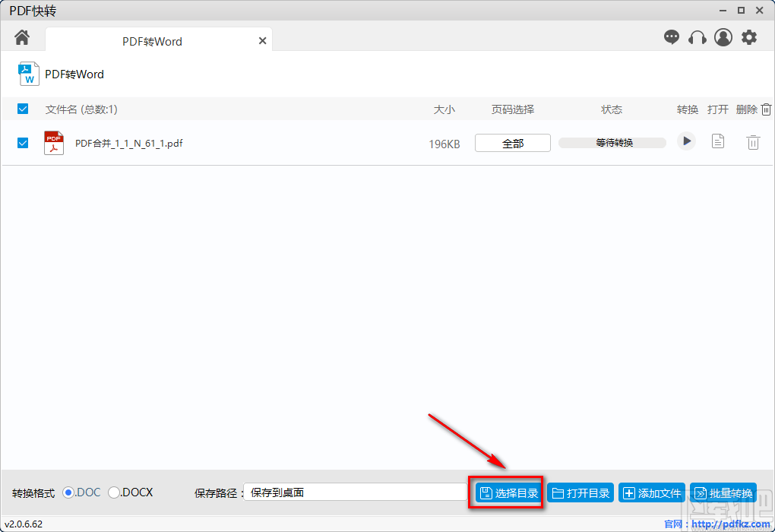The image size is (775, 532).
Task: Select the .DOC format radio button
Action: tap(68, 492)
